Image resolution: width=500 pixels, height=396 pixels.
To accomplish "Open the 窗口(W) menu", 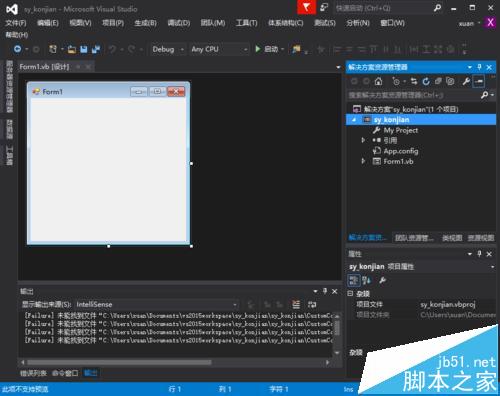I will (x=393, y=23).
